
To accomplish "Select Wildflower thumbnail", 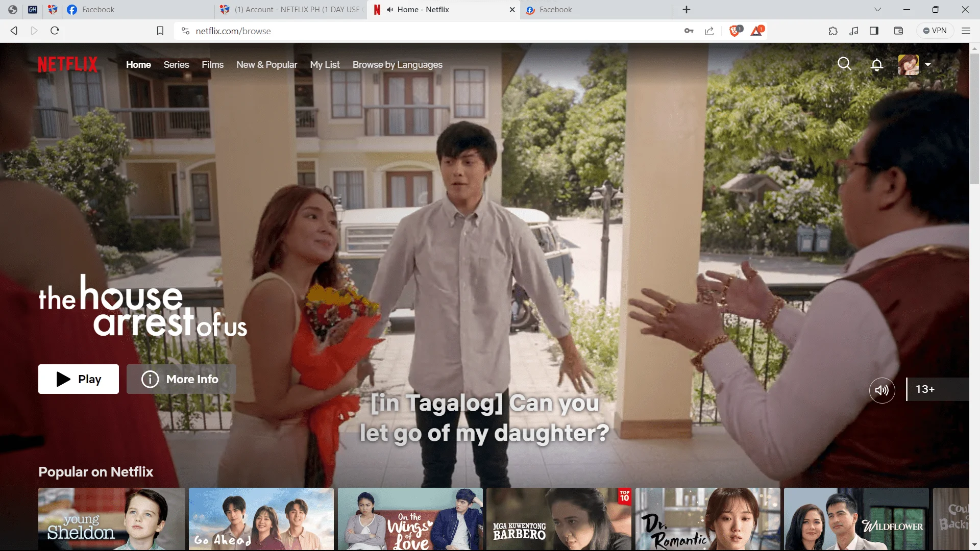I will tap(856, 519).
